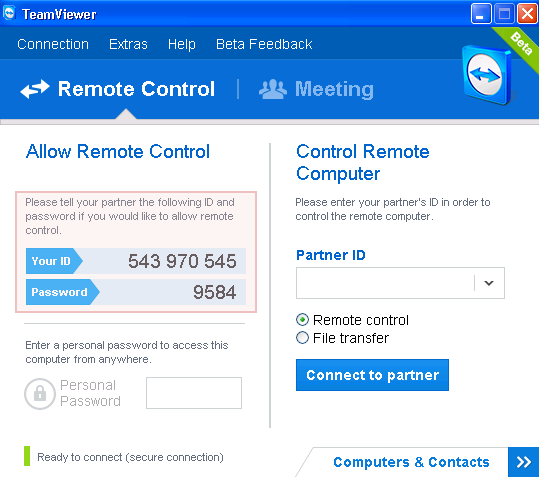Click Connect to partner button
Image resolution: width=539 pixels, height=477 pixels.
372,375
